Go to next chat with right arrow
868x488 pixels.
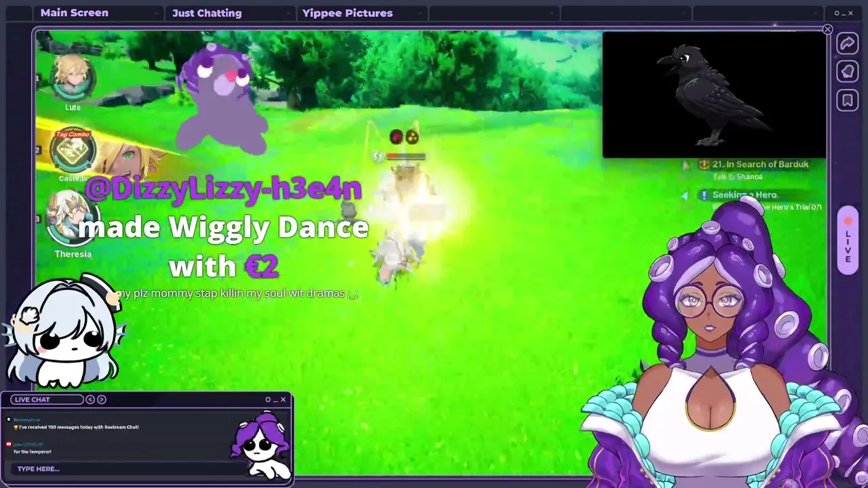pos(102,399)
